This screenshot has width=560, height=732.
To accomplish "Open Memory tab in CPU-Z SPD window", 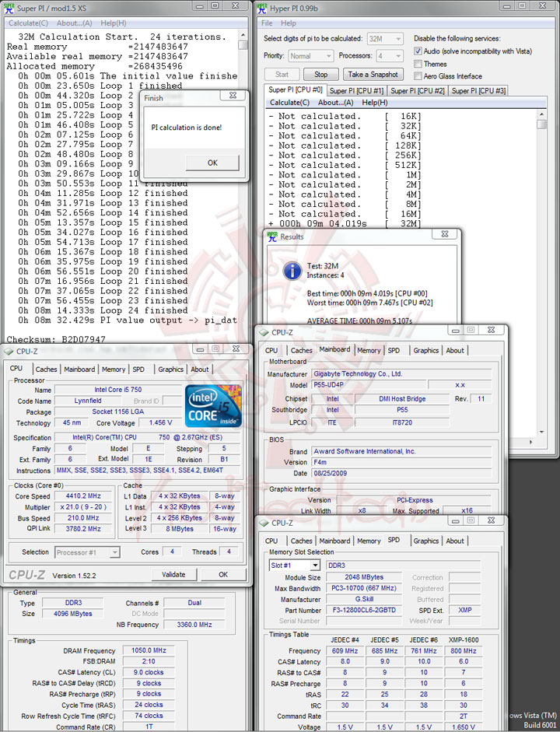I will [x=369, y=541].
